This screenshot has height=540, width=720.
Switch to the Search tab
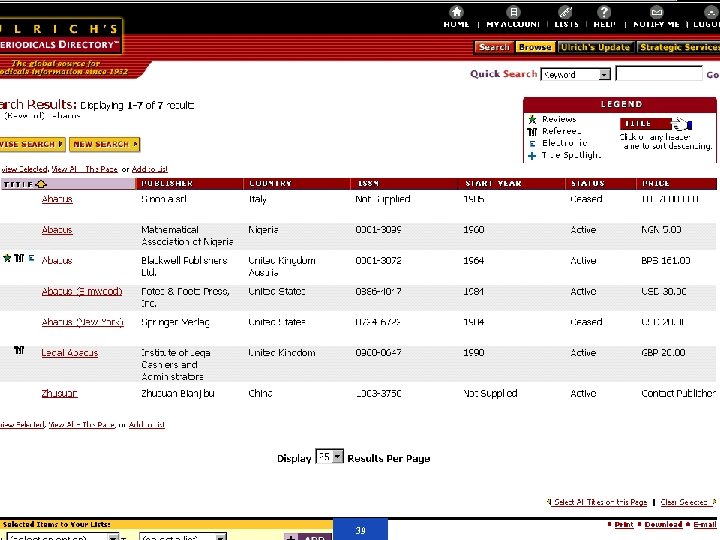click(494, 47)
